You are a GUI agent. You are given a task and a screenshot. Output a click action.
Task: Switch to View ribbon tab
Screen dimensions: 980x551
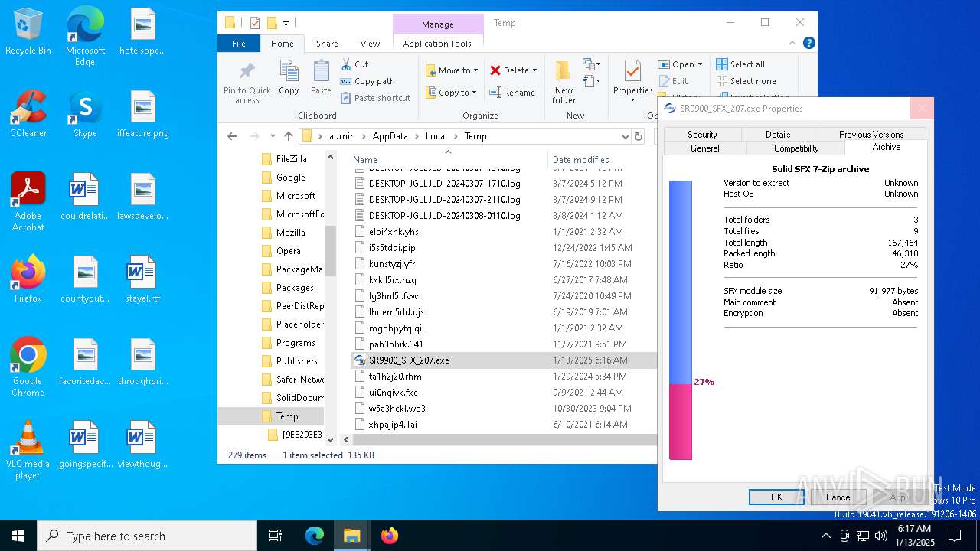coord(370,44)
